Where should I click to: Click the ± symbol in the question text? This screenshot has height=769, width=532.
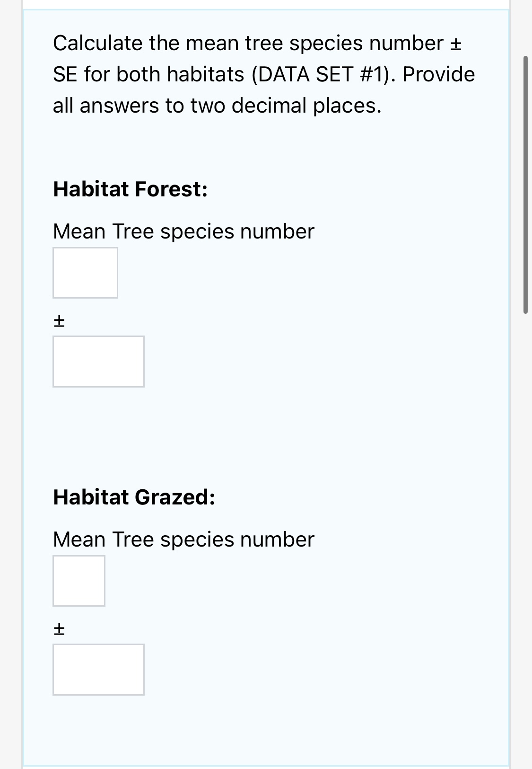[x=455, y=44]
